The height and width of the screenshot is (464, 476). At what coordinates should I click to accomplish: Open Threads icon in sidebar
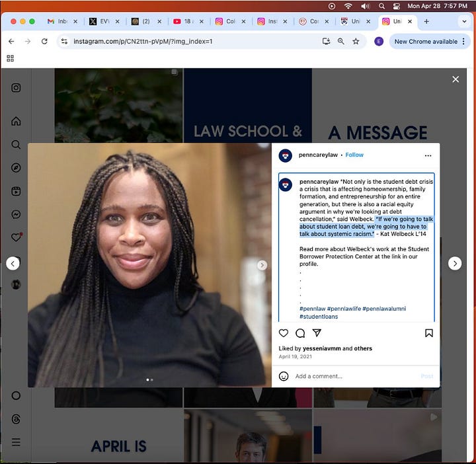(16, 419)
